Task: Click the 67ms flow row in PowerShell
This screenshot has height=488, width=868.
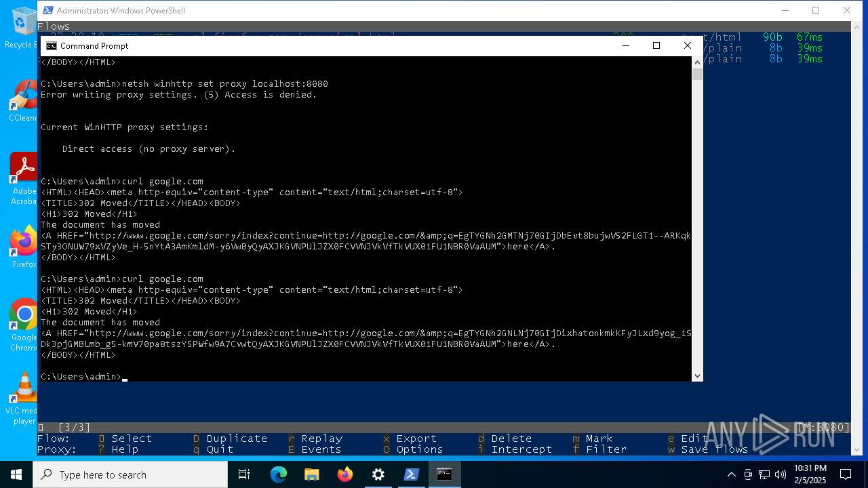Action: 810,37
